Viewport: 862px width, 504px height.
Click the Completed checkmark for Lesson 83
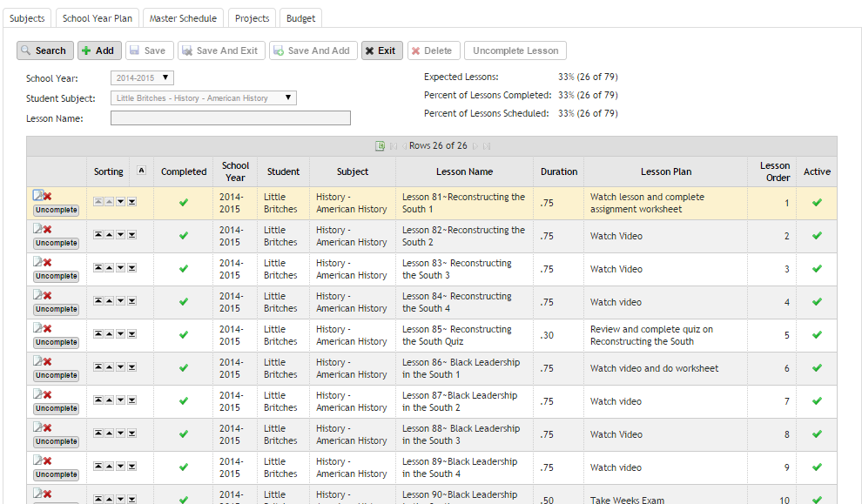(184, 269)
